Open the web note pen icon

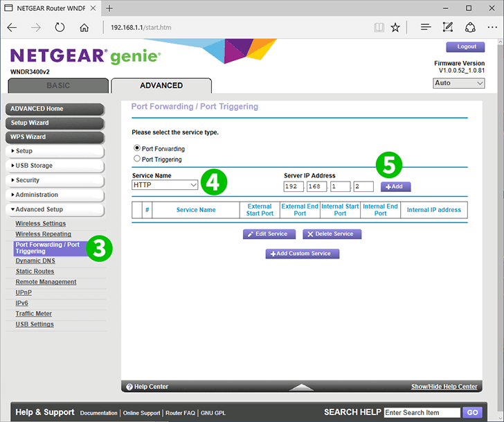447,27
